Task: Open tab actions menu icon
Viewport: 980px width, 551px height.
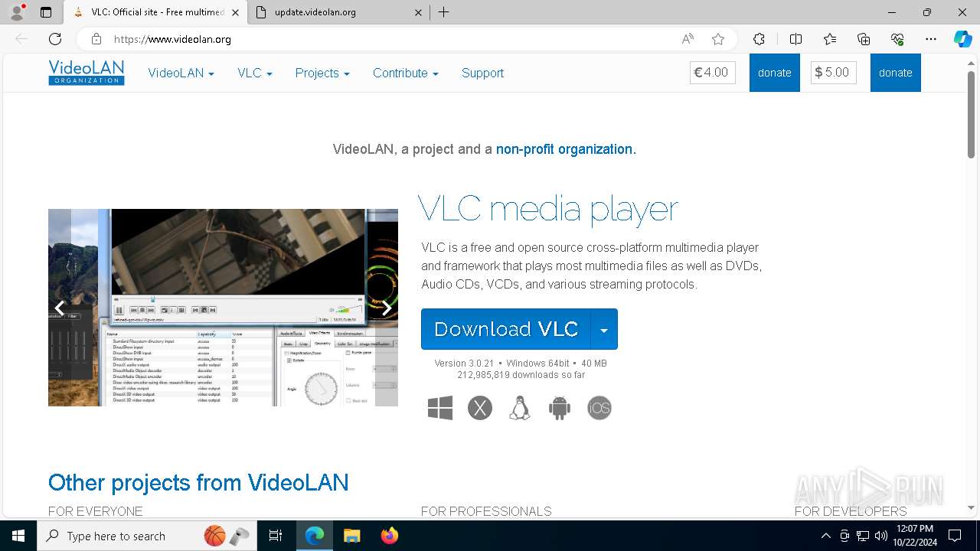Action: point(46,12)
